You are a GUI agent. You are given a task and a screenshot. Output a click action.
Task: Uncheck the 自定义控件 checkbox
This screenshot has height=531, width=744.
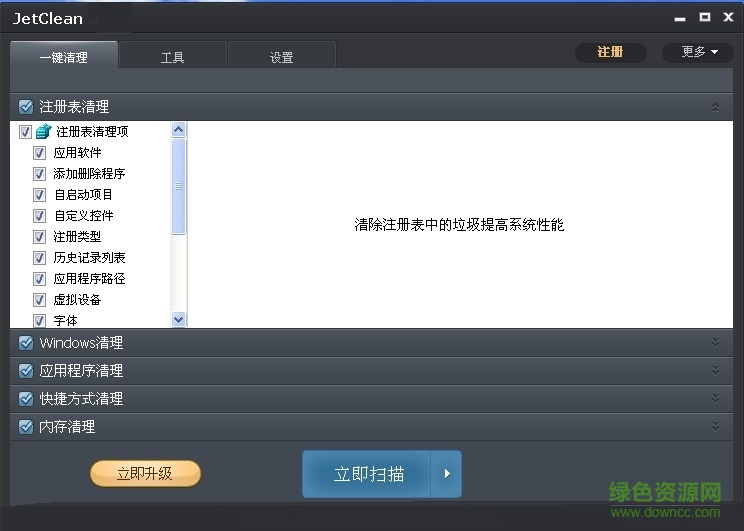(39, 216)
